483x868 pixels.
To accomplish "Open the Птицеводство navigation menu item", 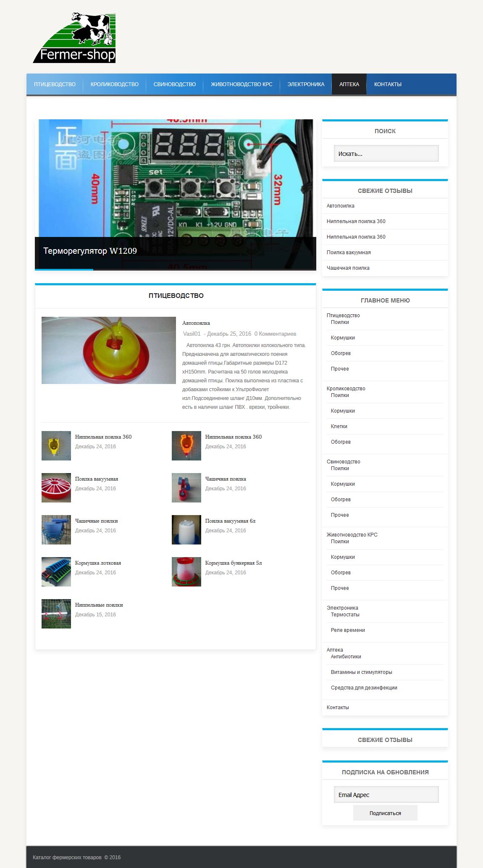I will tap(55, 84).
